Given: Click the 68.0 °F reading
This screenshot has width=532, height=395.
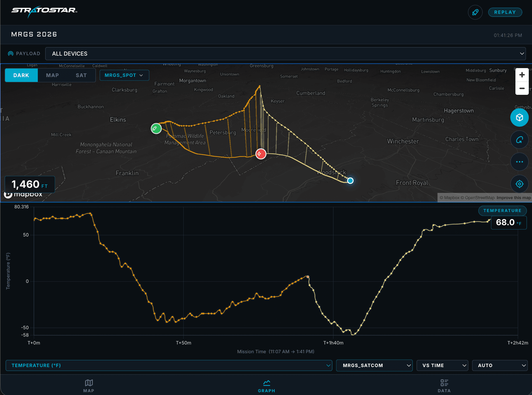Looking at the screenshot, I should (509, 222).
